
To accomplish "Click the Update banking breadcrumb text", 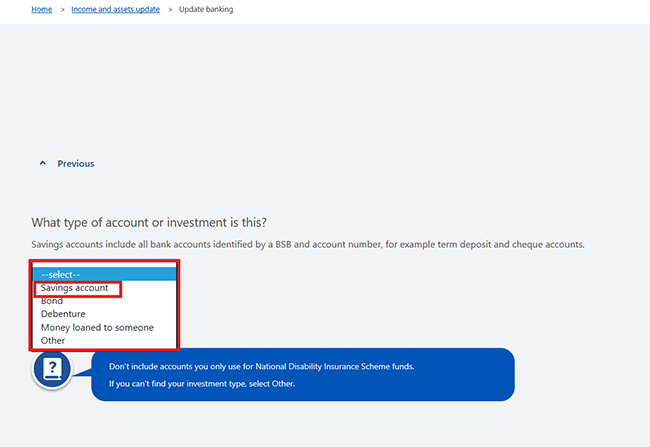I will (206, 9).
